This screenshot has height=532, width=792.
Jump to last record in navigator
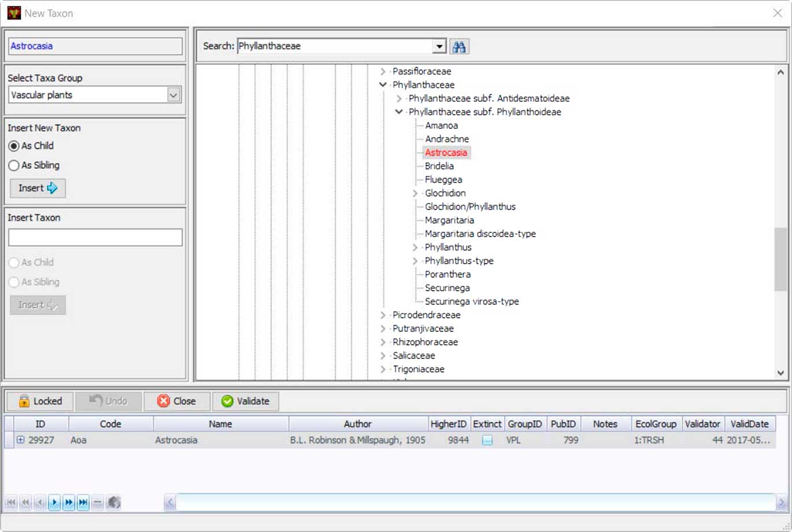[83, 503]
